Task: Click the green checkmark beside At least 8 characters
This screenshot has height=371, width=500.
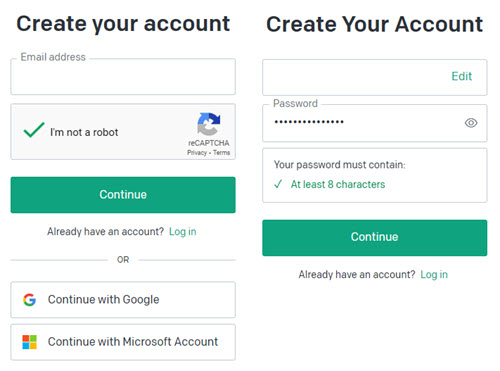Action: coord(278,184)
